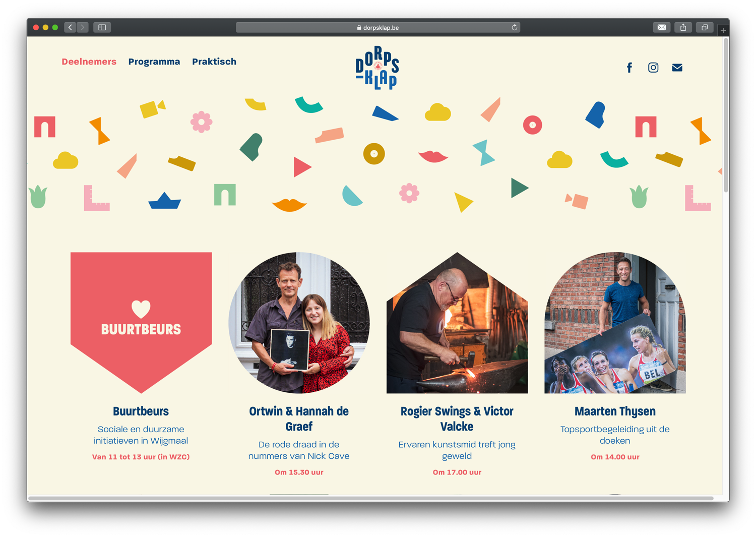The image size is (756, 537).
Task: Open the Instagram profile icon
Action: click(x=653, y=68)
